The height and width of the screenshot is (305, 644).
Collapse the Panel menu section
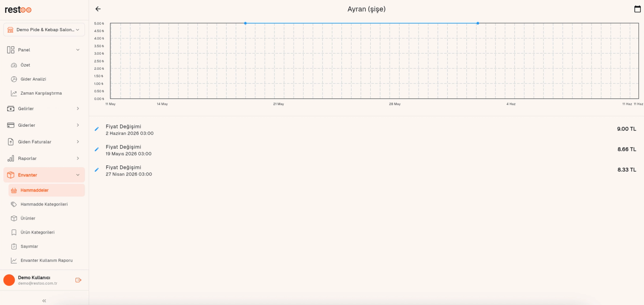coord(44,50)
